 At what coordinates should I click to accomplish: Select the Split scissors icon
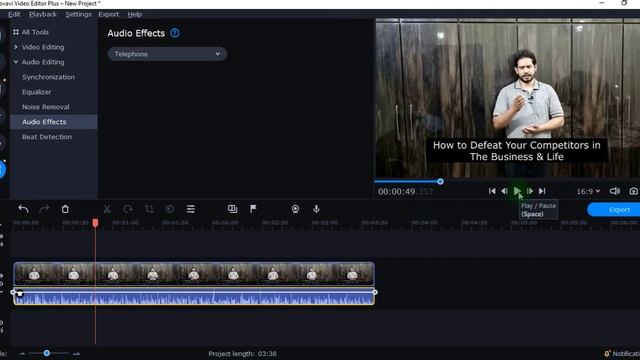pyautogui.click(x=107, y=209)
